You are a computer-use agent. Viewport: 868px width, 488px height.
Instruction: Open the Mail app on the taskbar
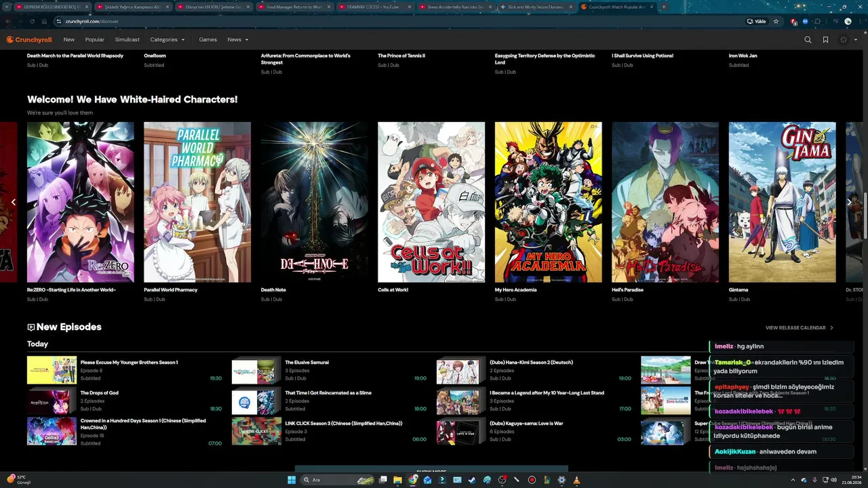point(428,480)
